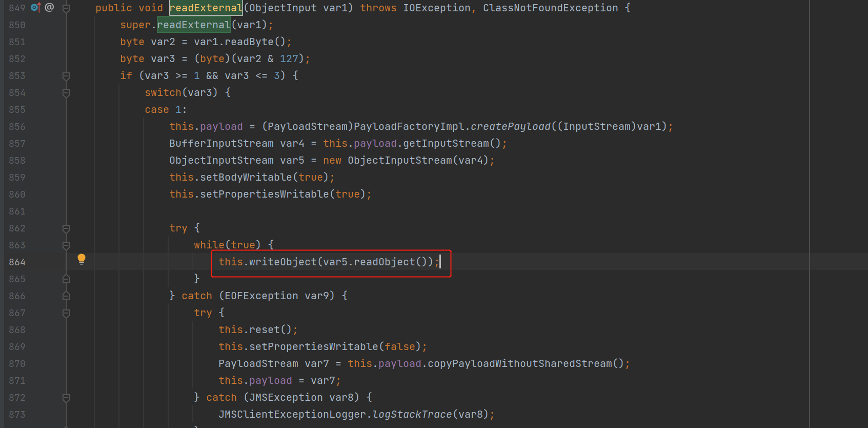This screenshot has width=868, height=428.
Task: Click line number 873 in the gutter
Action: 17,415
